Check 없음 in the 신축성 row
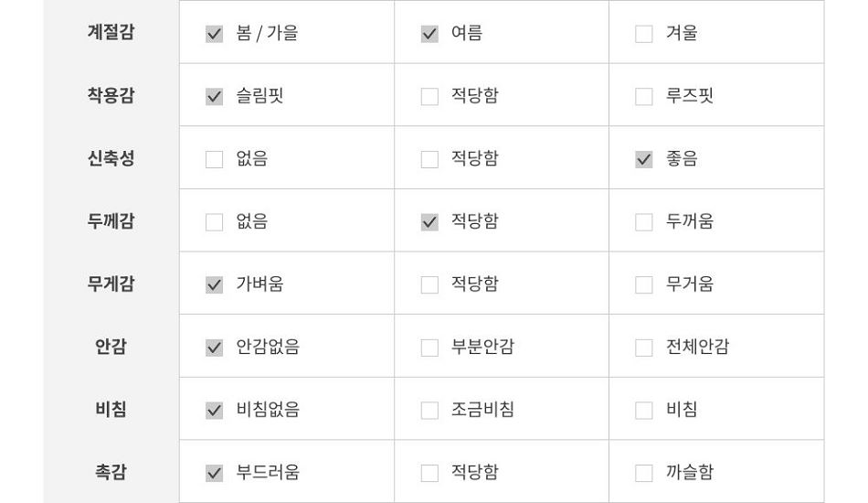The width and height of the screenshot is (868, 503). point(214,159)
